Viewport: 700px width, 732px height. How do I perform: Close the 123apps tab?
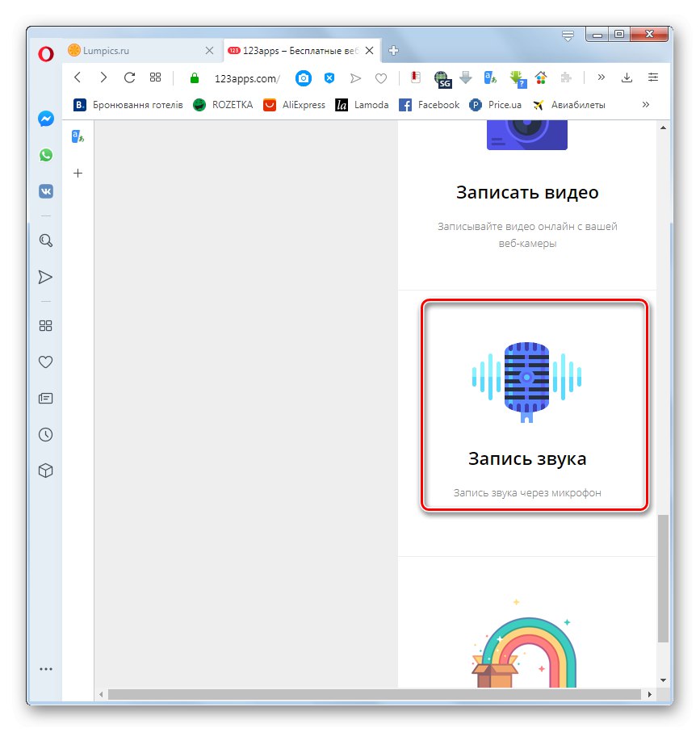point(370,50)
